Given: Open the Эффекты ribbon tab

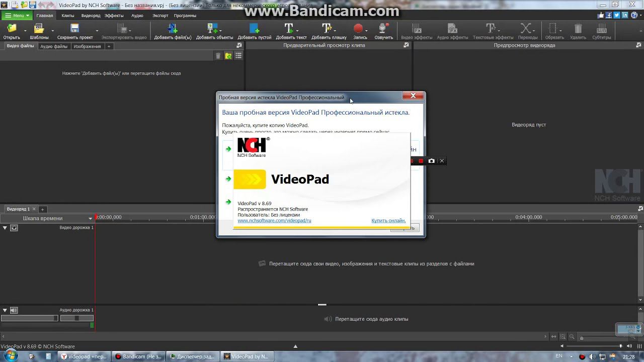Looking at the screenshot, I should pyautogui.click(x=114, y=16).
